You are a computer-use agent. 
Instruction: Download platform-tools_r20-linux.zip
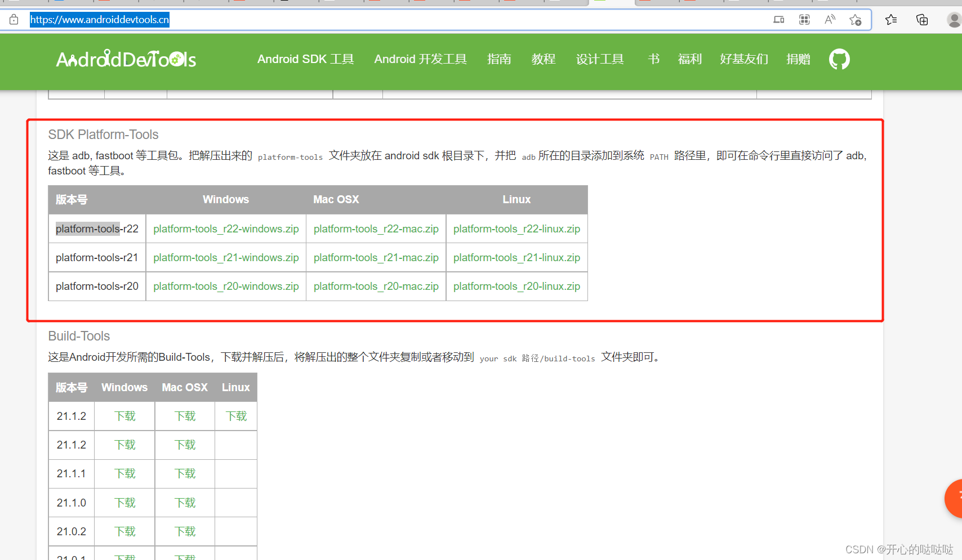point(516,286)
